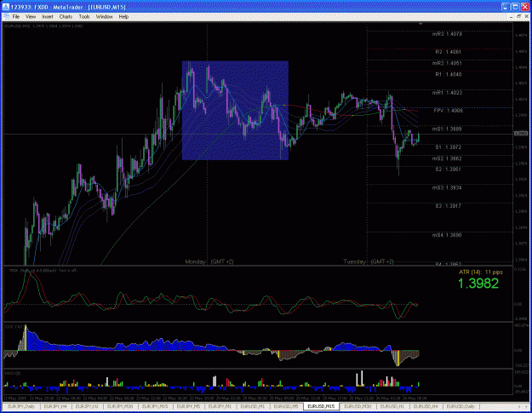This screenshot has height=413, width=532.
Task: Click the mS1: 1.3989 pivot label
Action: point(447,129)
